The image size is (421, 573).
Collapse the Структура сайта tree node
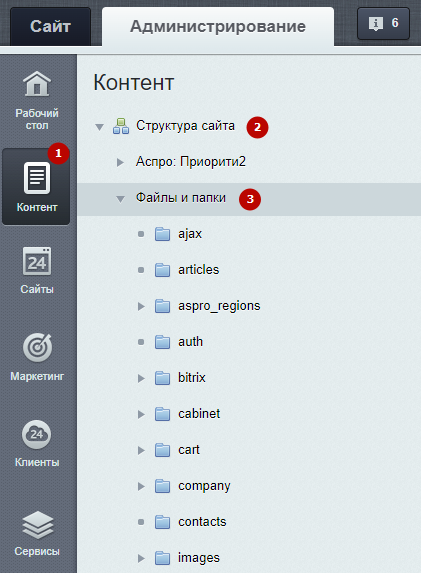(99, 127)
